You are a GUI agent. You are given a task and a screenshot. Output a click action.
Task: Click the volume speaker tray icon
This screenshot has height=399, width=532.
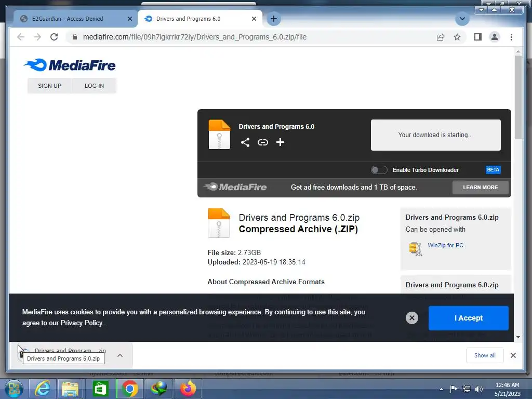pyautogui.click(x=478, y=389)
